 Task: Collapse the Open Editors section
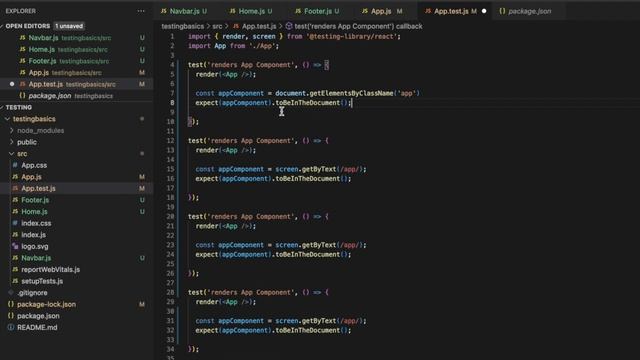click(x=27, y=26)
